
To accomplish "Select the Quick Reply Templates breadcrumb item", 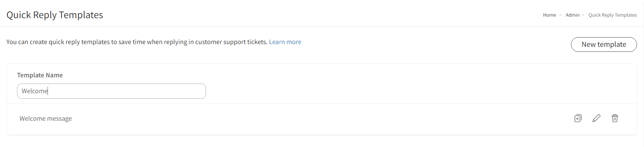I will point(613,15).
